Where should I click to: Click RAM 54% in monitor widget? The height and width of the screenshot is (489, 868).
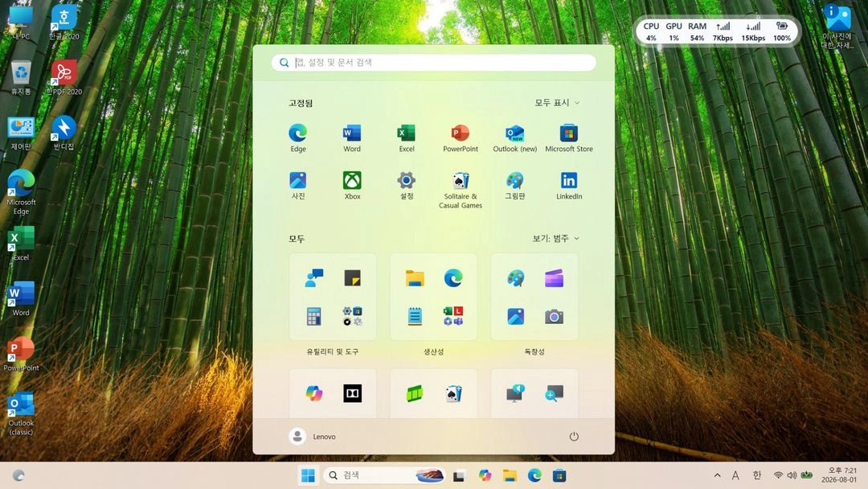click(697, 31)
